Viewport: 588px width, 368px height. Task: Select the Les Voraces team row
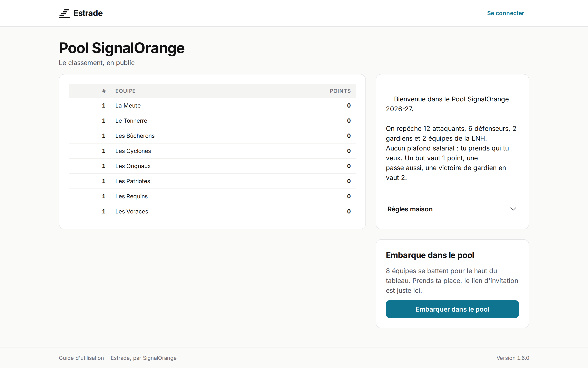[212, 212]
